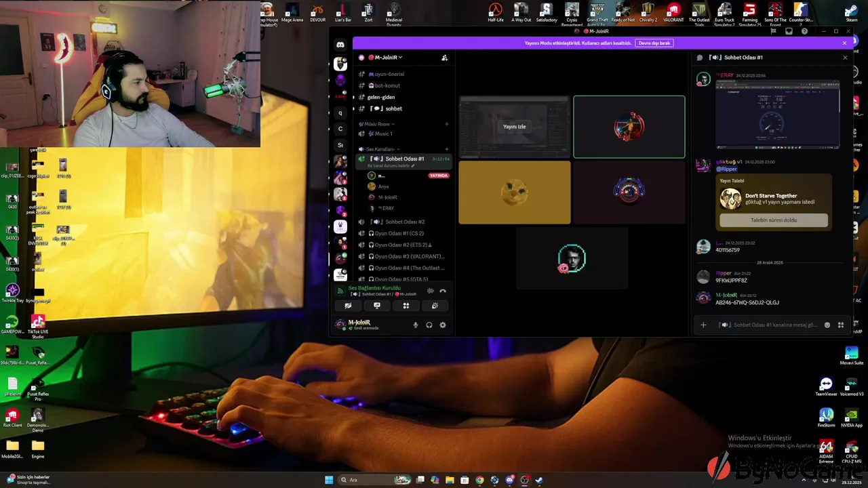868x488 pixels.
Task: Open Discord user settings gear
Action: (x=443, y=325)
